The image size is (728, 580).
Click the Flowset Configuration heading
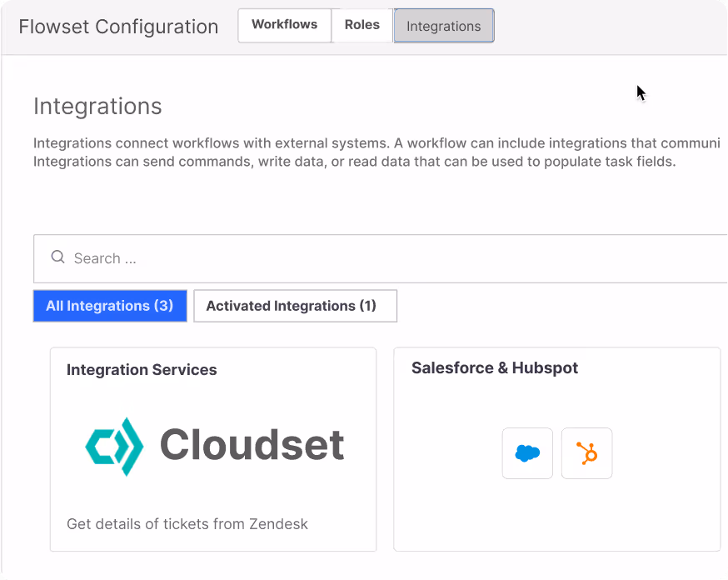pos(117,27)
